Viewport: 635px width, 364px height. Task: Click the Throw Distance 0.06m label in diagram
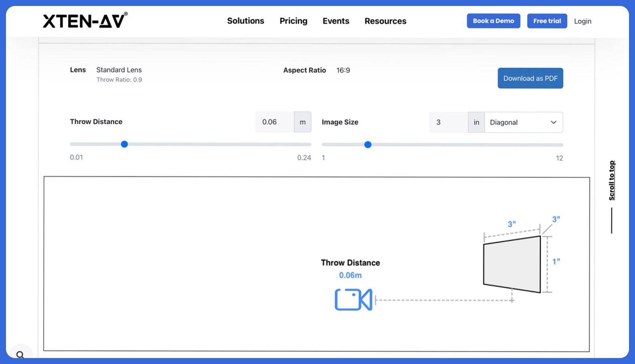click(x=350, y=275)
